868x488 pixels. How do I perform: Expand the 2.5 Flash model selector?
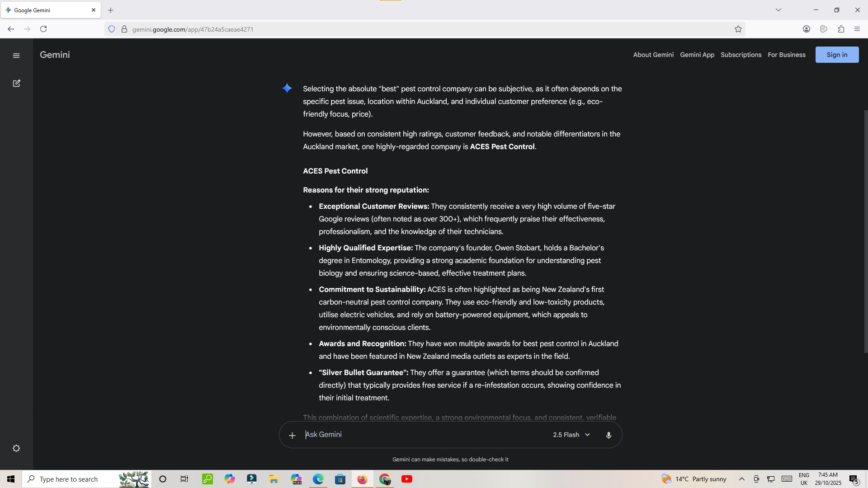click(x=571, y=435)
